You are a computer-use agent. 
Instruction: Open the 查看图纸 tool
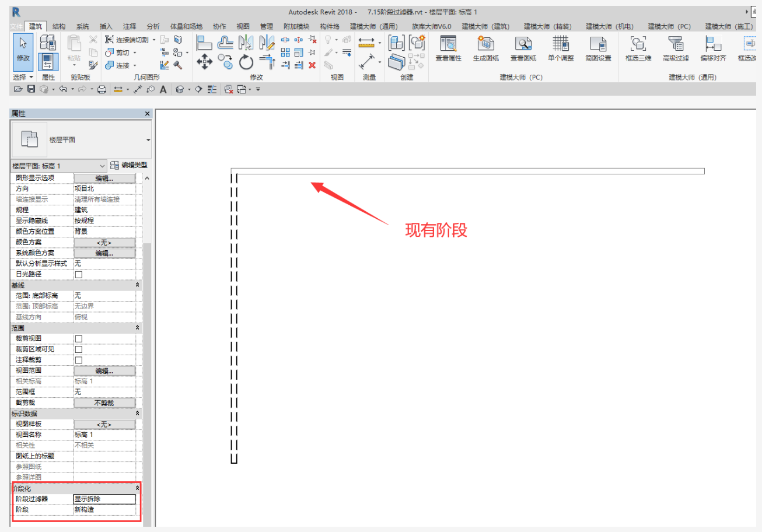click(524, 48)
